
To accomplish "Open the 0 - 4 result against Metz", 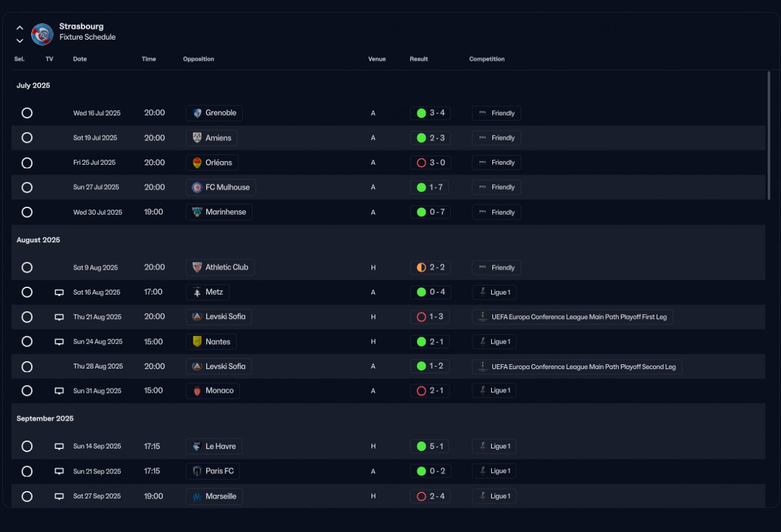I will pyautogui.click(x=431, y=292).
